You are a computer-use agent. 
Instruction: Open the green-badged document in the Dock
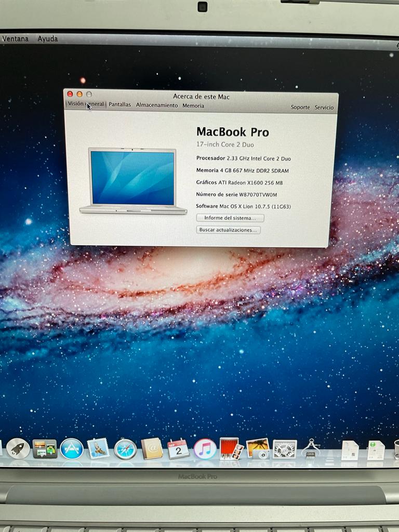click(x=376, y=450)
